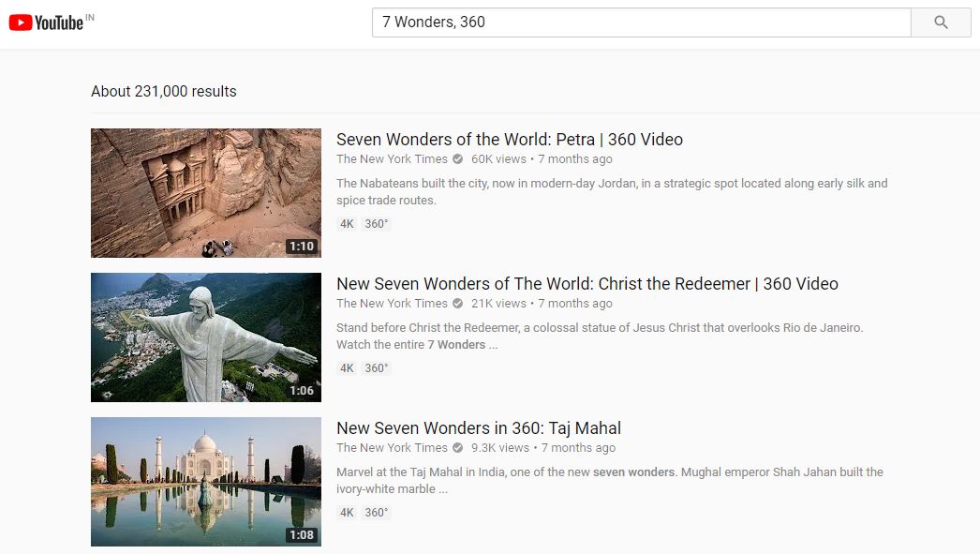The image size is (980, 554).
Task: Click 'About 231,000 results' text
Action: tap(164, 91)
